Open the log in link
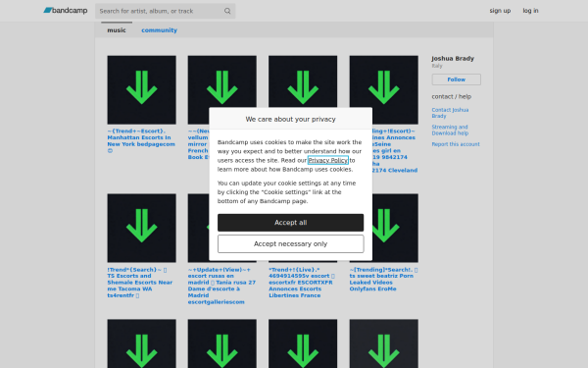This screenshot has width=588, height=368. click(530, 11)
